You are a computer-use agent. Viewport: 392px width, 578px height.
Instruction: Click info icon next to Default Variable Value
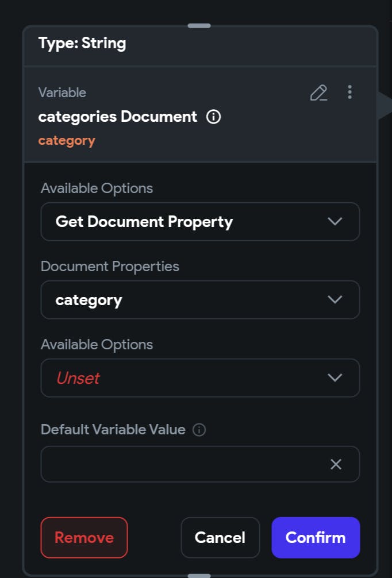pos(199,430)
